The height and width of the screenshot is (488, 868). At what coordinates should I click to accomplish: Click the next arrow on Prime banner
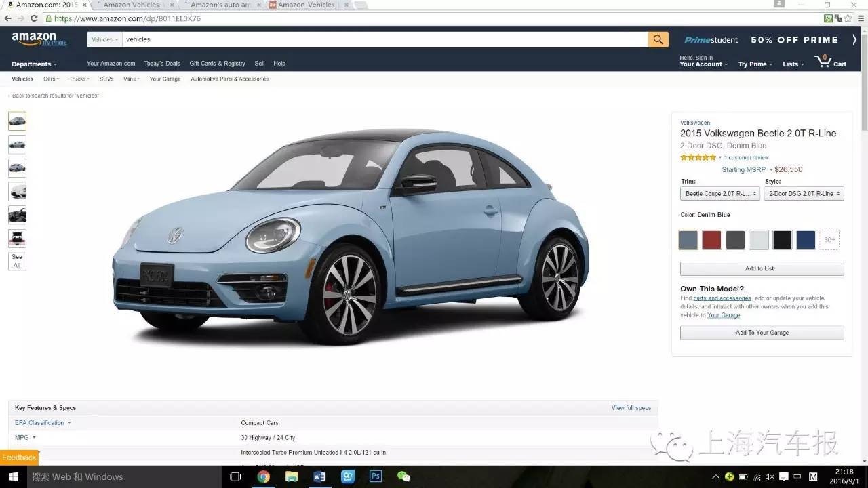pyautogui.click(x=854, y=39)
